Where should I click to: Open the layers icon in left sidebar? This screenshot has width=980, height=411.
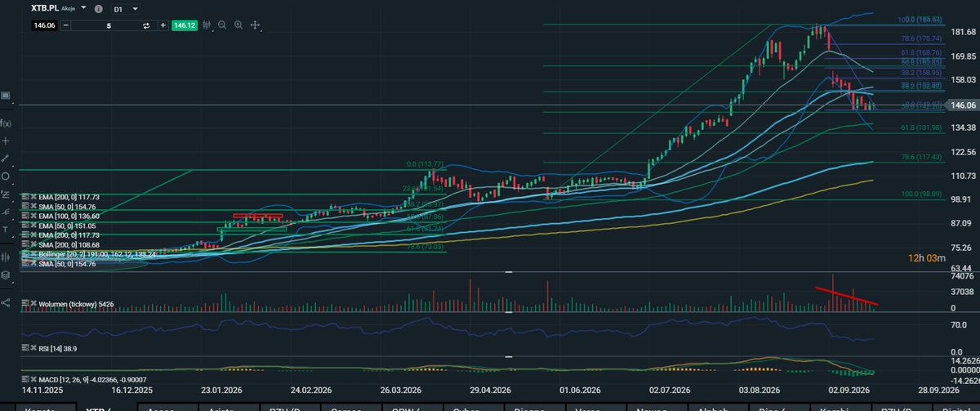[6, 275]
